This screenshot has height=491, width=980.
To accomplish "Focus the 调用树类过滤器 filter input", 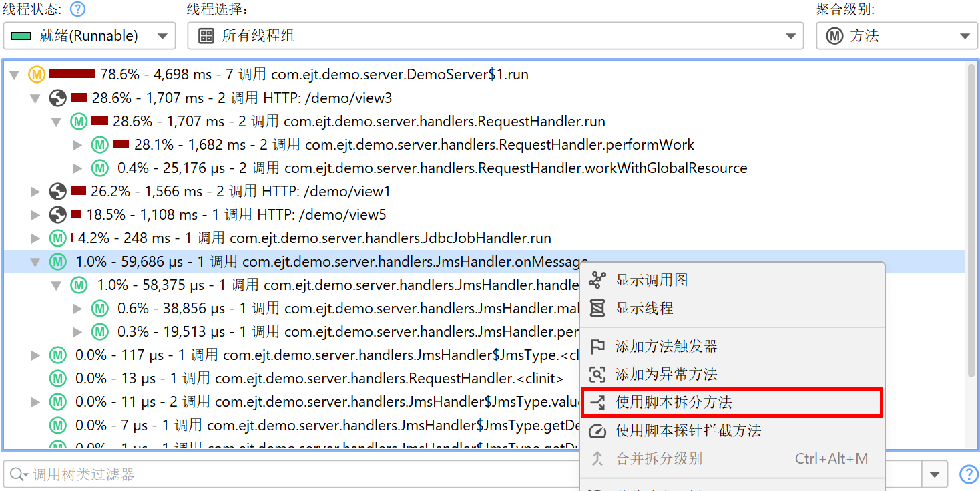I will tap(462, 474).
